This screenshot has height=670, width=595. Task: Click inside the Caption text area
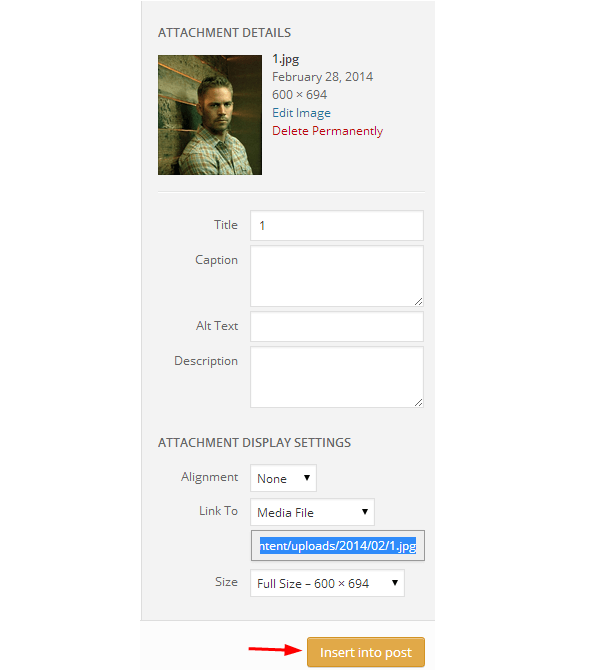[337, 276]
